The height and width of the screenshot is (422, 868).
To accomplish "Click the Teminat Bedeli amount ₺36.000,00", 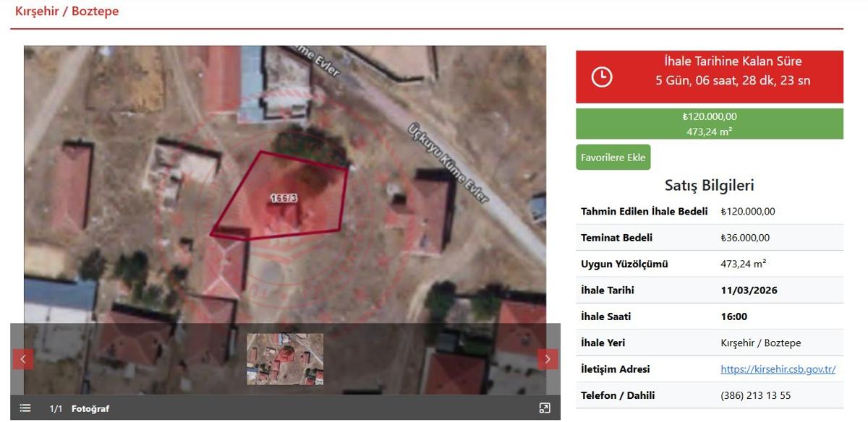I will [x=745, y=238].
